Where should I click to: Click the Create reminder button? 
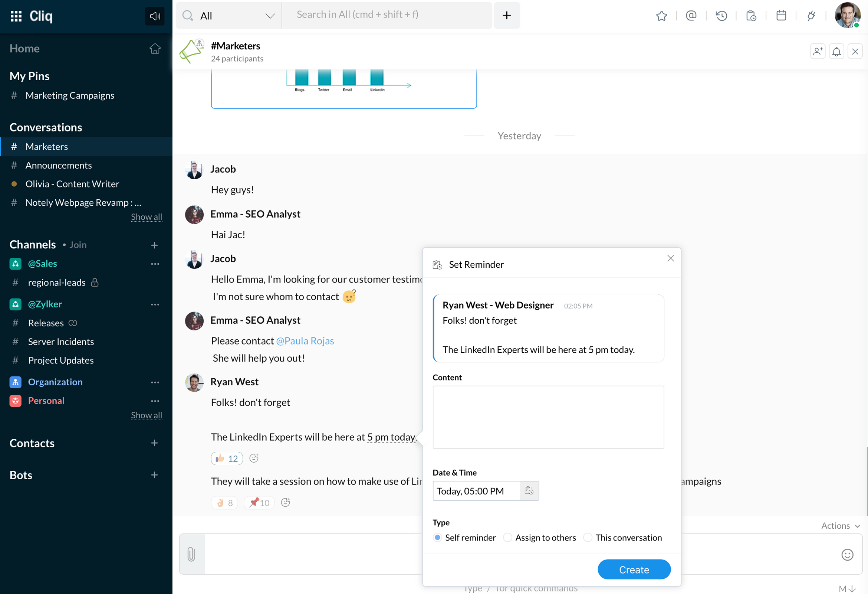click(x=634, y=569)
